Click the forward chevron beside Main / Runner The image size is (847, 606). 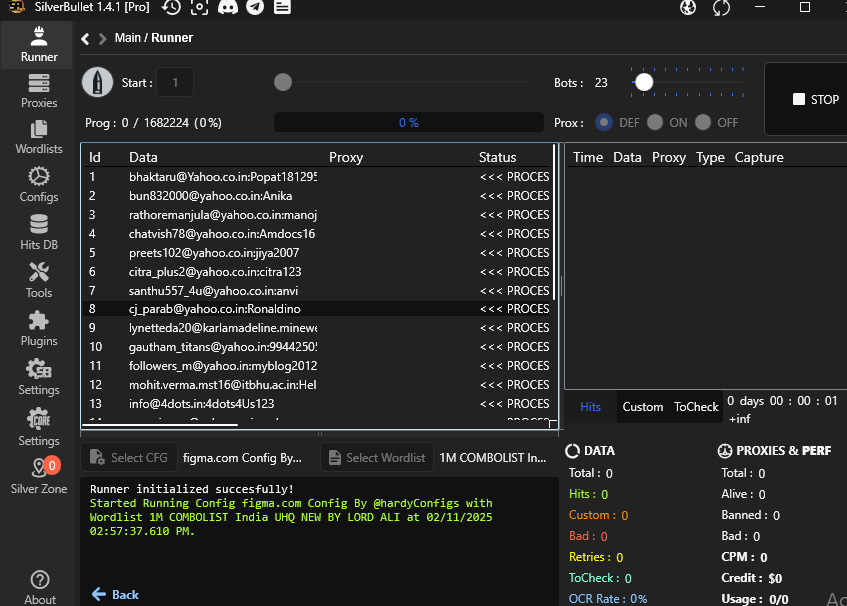[103, 39]
